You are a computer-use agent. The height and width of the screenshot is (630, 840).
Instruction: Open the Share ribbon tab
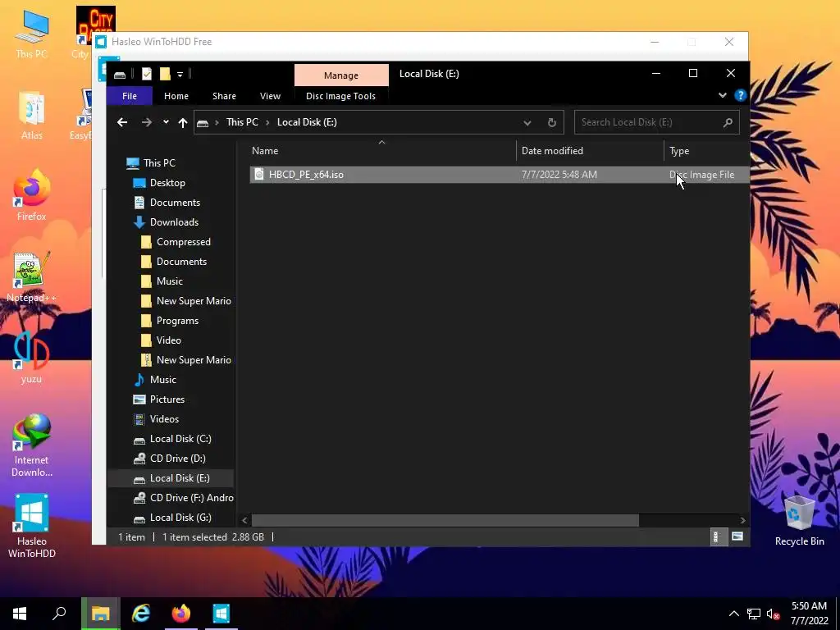coord(224,96)
